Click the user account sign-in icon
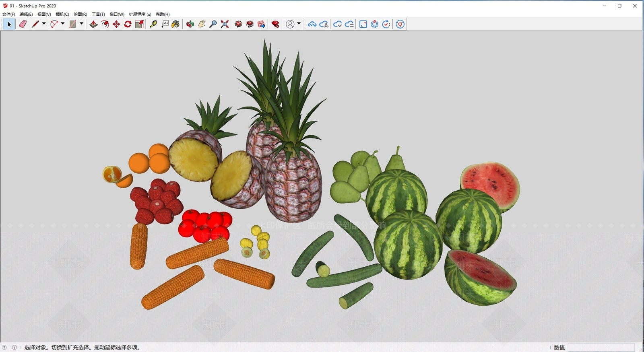 [x=290, y=24]
